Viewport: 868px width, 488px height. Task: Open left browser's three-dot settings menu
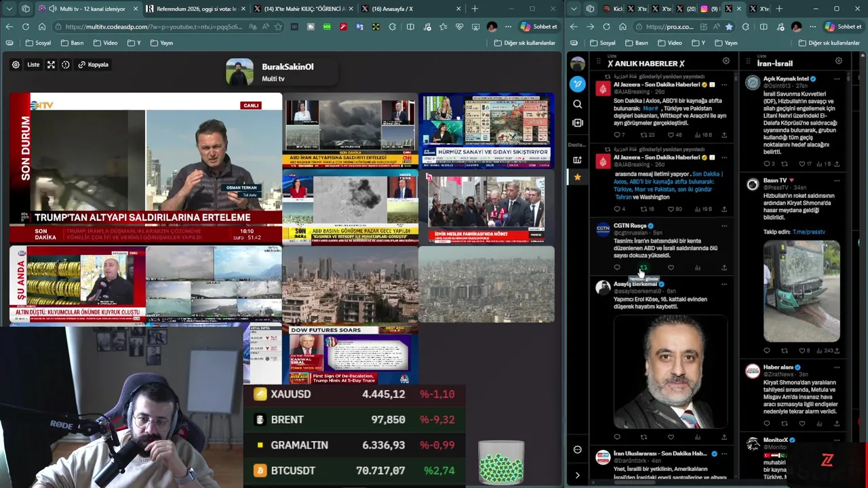click(x=509, y=26)
